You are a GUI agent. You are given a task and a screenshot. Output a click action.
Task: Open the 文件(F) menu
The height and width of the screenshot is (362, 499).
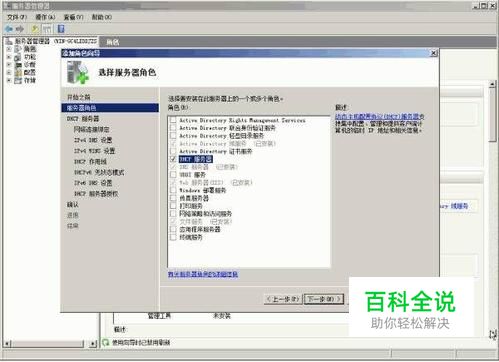pyautogui.click(x=17, y=17)
